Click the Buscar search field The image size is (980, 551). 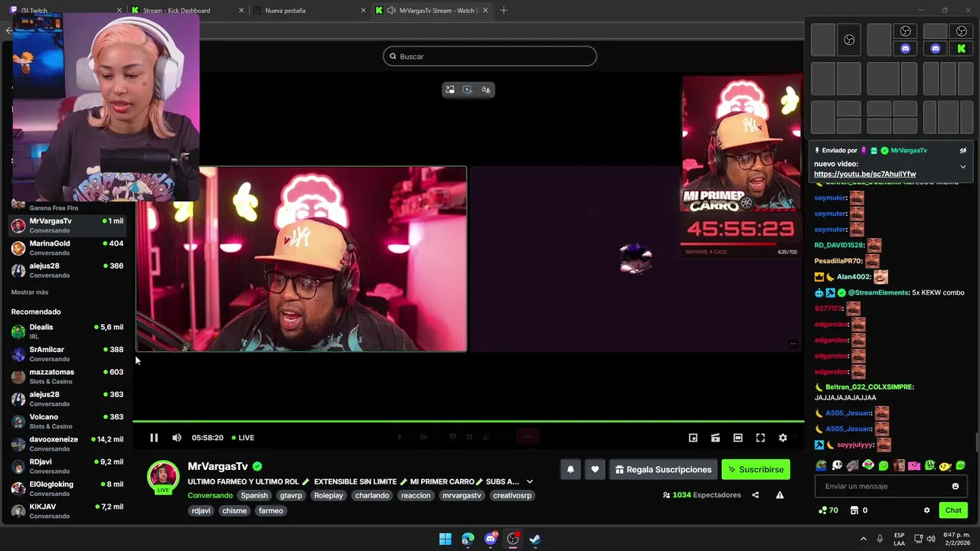coord(490,57)
